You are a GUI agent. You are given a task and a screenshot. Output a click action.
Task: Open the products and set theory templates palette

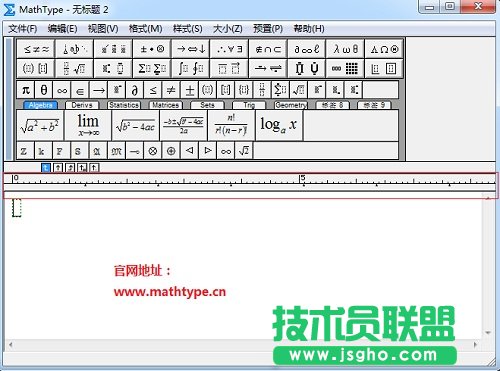pos(307,69)
